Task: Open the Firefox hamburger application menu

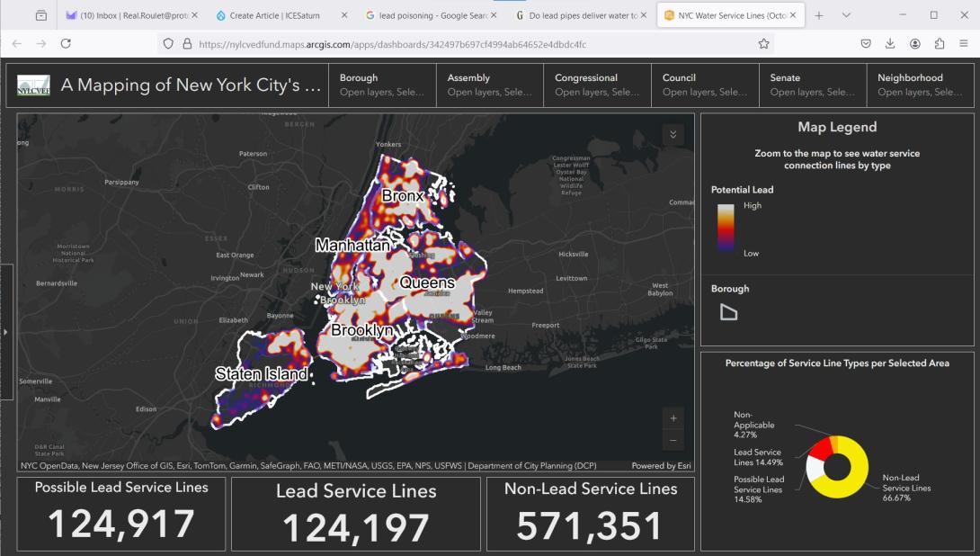Action: (964, 43)
